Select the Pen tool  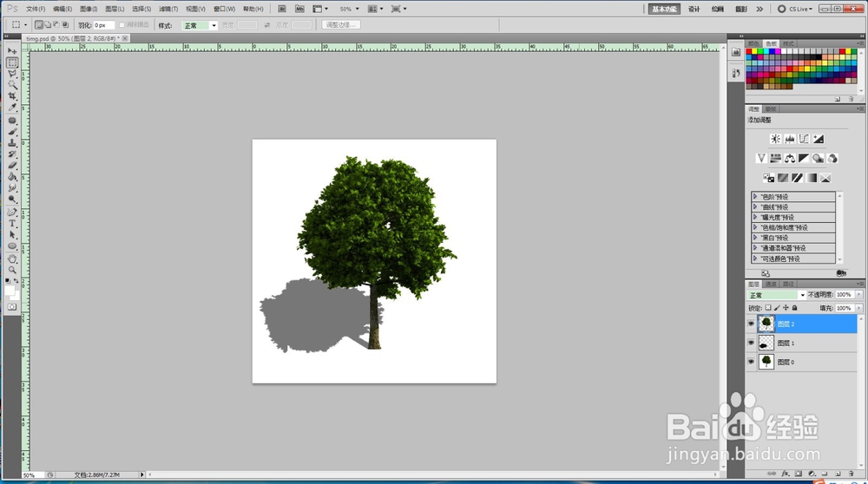[x=12, y=212]
